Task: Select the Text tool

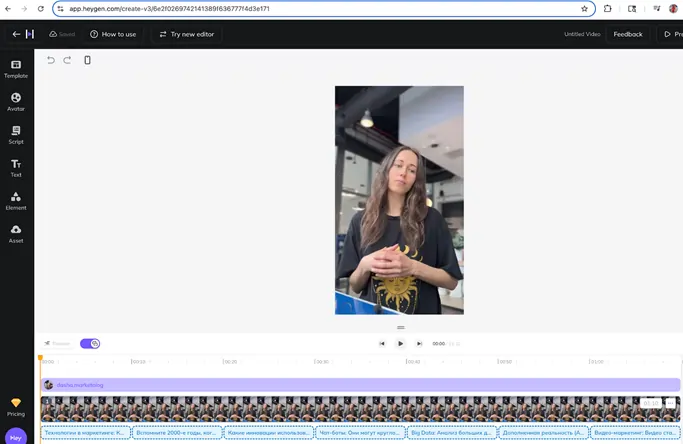Action: coord(16,167)
